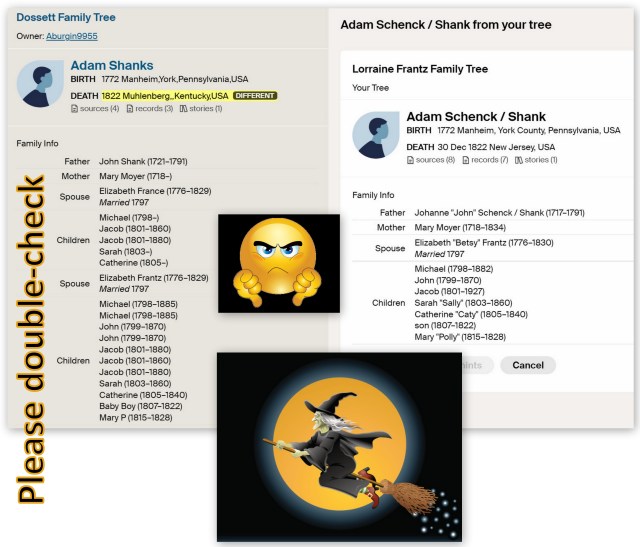Click the witch on broomstick image
The width and height of the screenshot is (640, 547).
[x=340, y=446]
